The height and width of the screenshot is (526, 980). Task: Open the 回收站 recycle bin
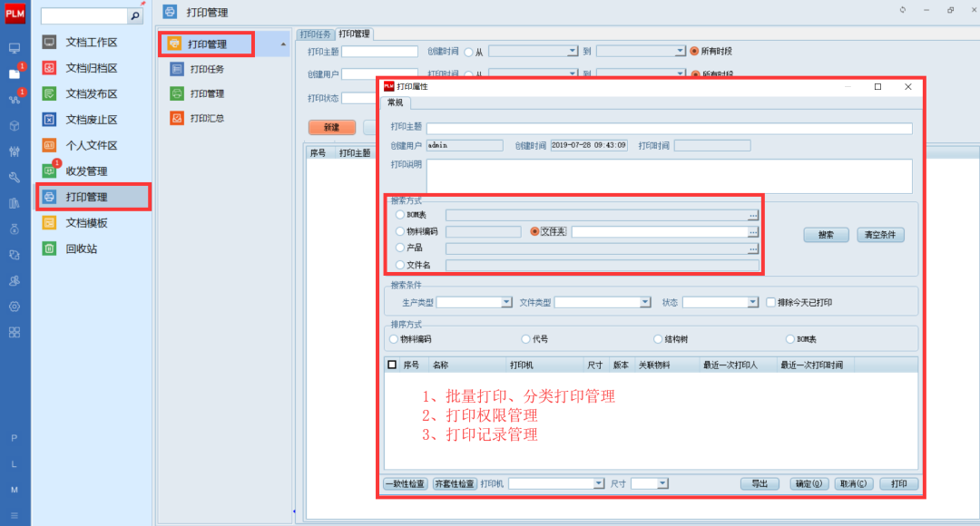(81, 248)
